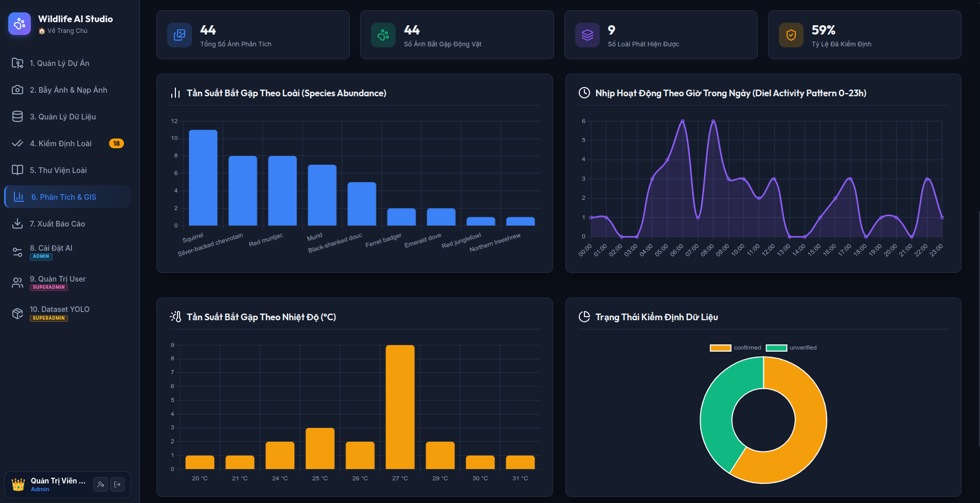Click the 25 °C bar in temperature chart
Screen dimensions: 980x503
[320, 448]
